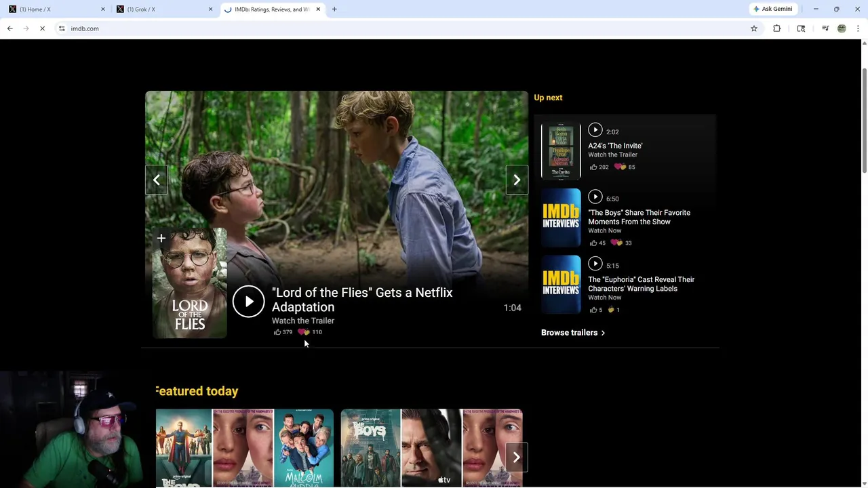Open The "Euphoria" Cast Reveal link
This screenshot has height=488, width=868.
(641, 284)
